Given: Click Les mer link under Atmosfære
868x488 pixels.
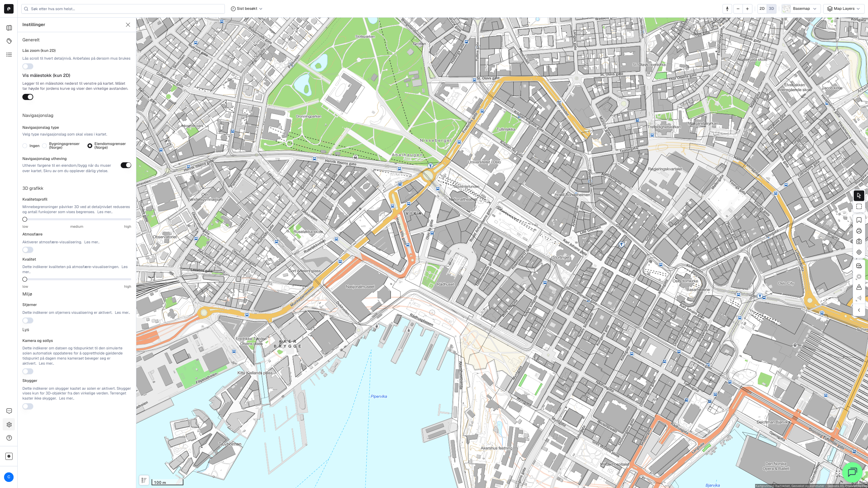Looking at the screenshot, I should 92,242.
